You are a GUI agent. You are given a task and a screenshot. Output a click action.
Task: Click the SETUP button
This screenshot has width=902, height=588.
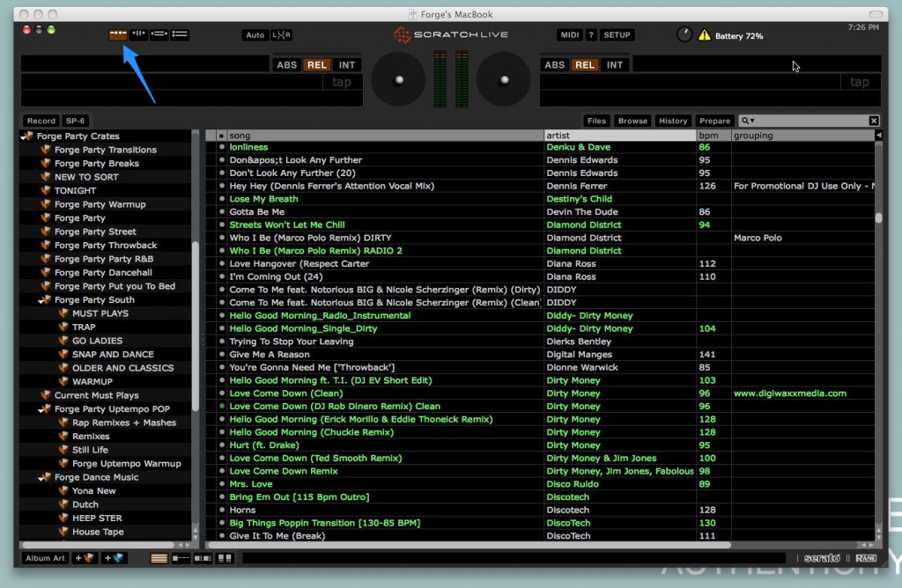617,35
